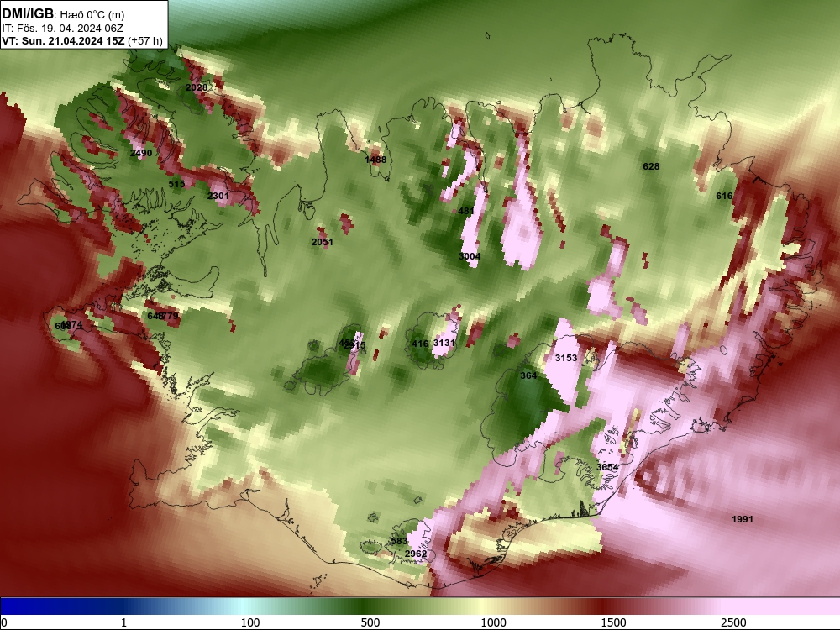The width and height of the screenshot is (840, 630).
Task: Click the color scale label 500
Action: point(370,622)
